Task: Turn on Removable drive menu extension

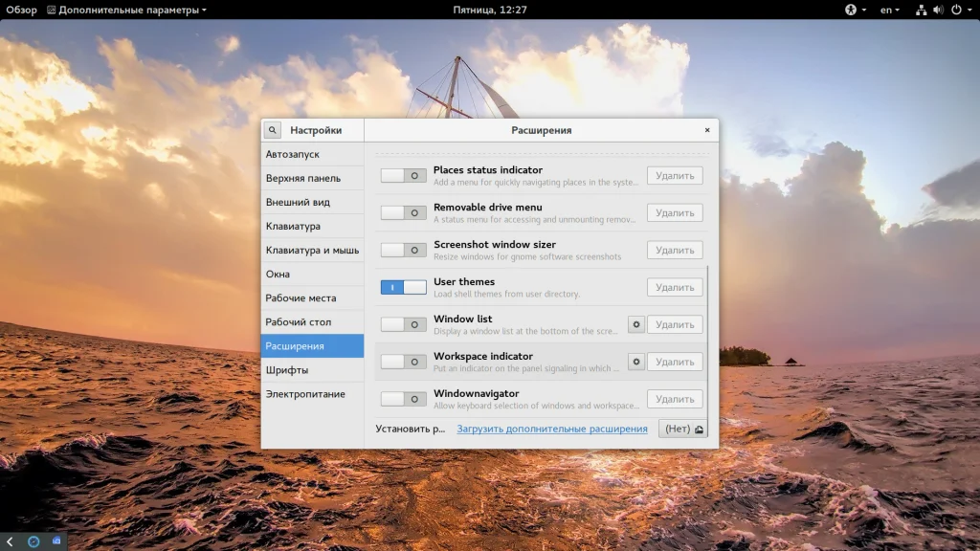Action: point(403,212)
